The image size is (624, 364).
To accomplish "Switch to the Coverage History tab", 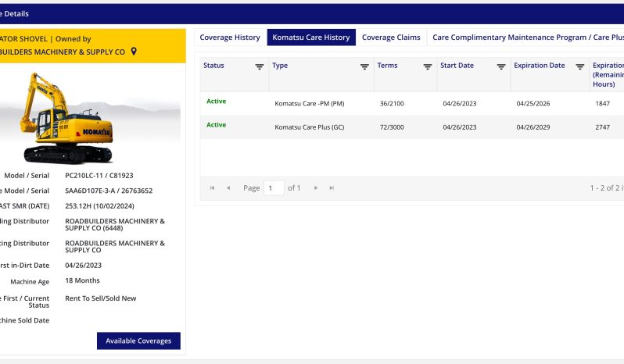I will point(230,37).
